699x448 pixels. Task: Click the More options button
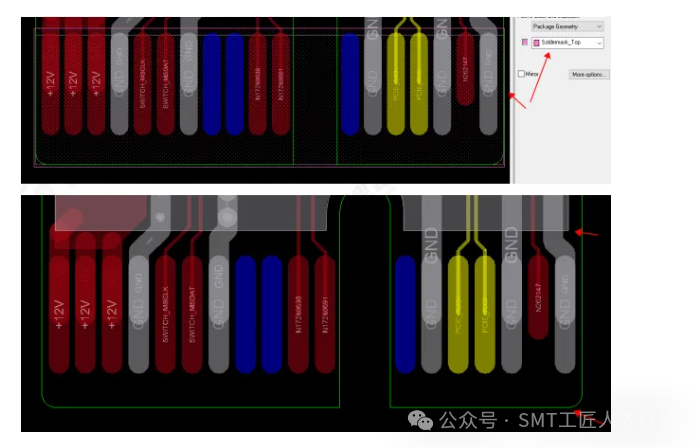[589, 75]
